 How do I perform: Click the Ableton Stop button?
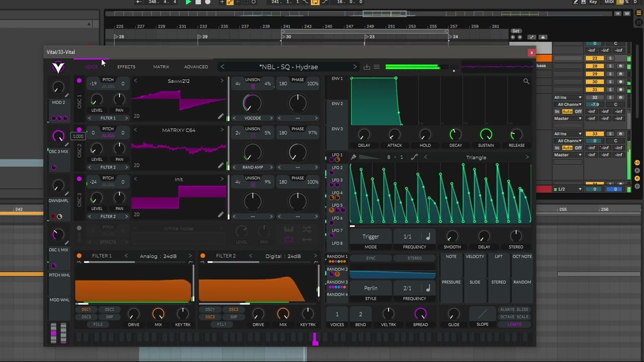(198, 2)
